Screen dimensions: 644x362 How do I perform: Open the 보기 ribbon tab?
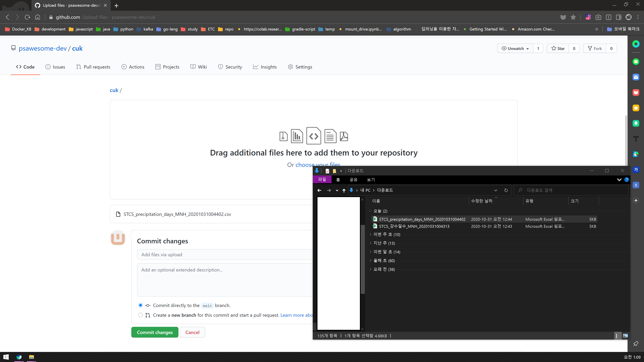[x=371, y=180]
